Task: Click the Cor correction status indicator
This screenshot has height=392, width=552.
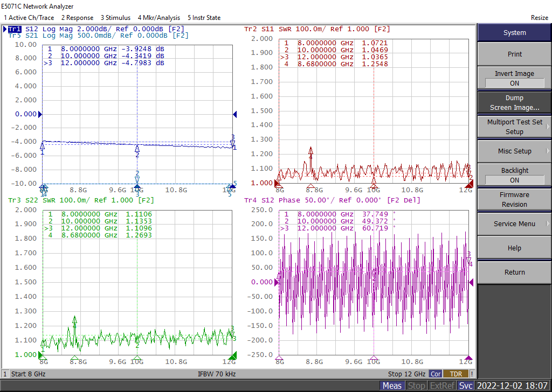Action: [436, 374]
